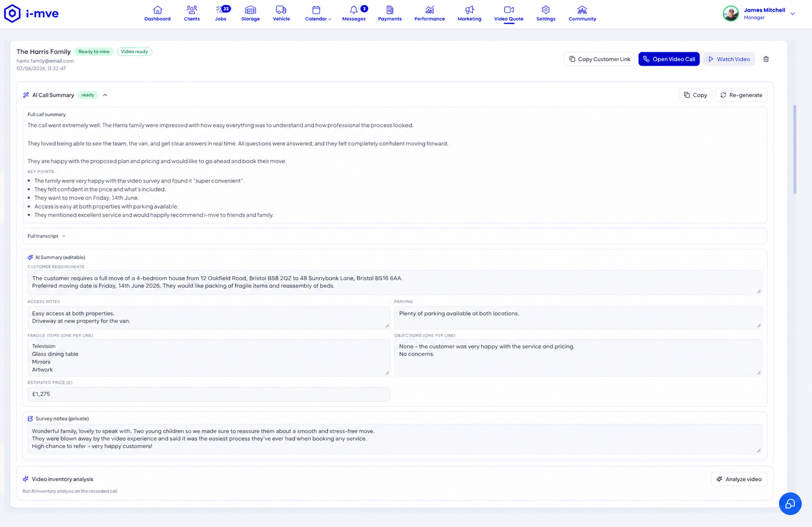
Task: Click the page vertical scrollbar
Action: pos(795,149)
